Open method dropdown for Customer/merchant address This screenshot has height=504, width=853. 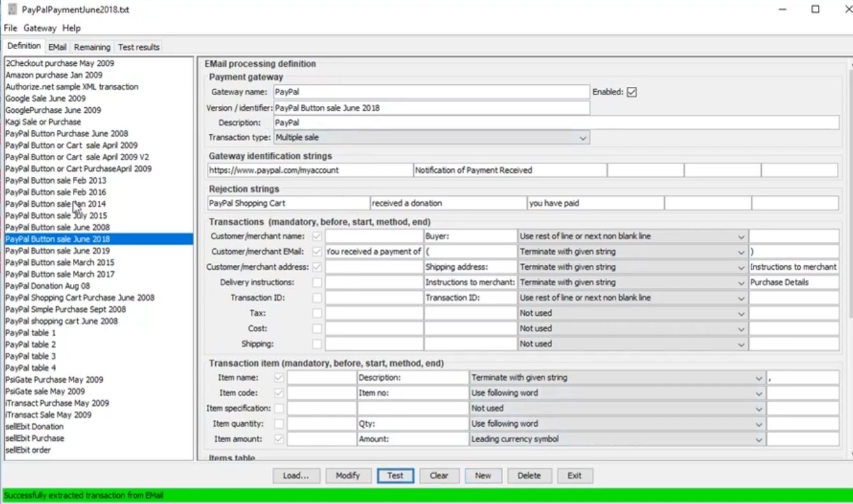click(633, 267)
